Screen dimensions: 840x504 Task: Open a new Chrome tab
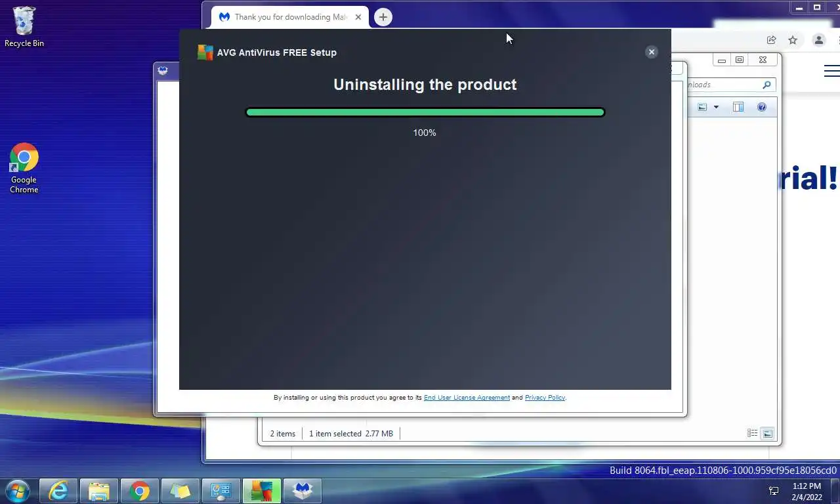pyautogui.click(x=383, y=17)
